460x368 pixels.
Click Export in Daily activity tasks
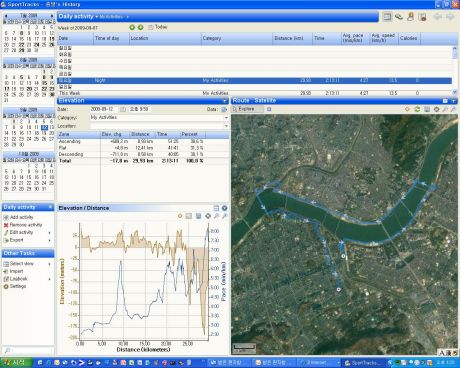click(16, 240)
